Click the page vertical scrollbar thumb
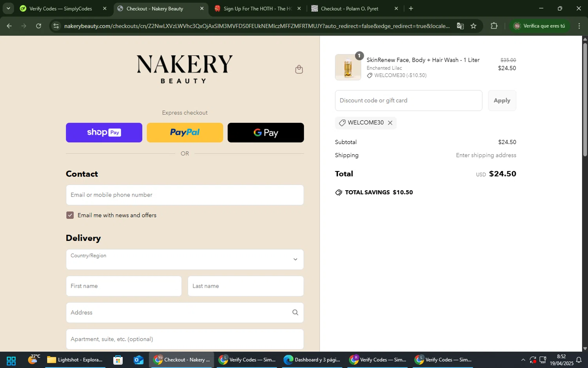Screen dimensions: 588x368 pyautogui.click(x=585, y=100)
